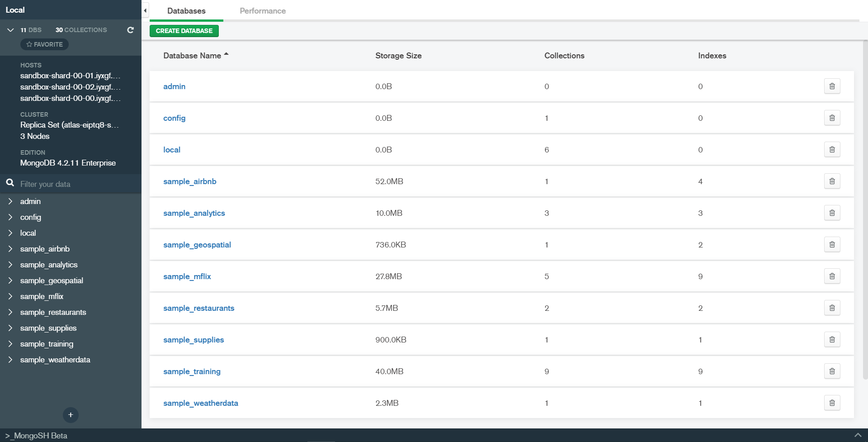Screen dimensions: 868x442
Task: Click Replica Set cluster name text
Action: [x=69, y=125]
